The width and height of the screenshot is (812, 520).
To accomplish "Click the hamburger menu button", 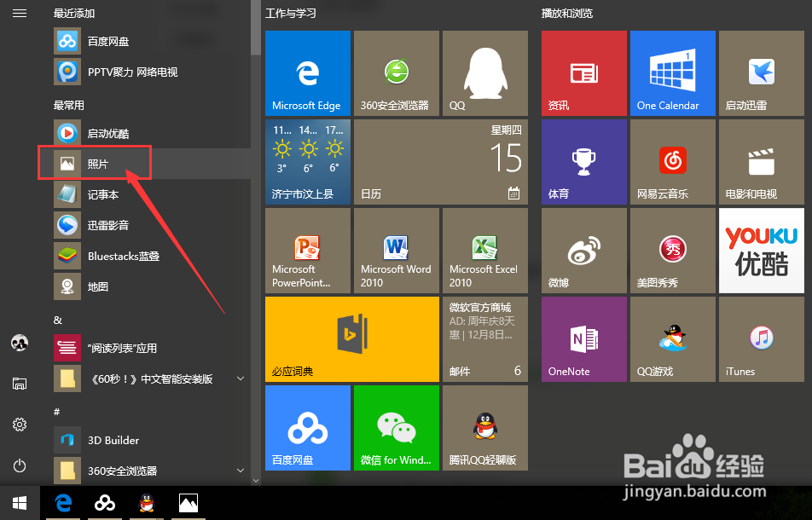I will [x=20, y=14].
